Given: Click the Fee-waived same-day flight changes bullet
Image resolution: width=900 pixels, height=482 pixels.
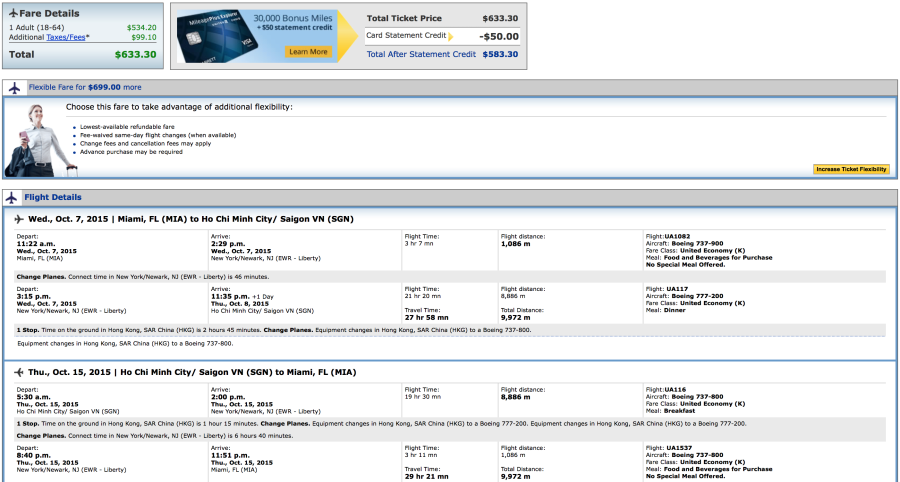Looking at the screenshot, I should [x=158, y=135].
